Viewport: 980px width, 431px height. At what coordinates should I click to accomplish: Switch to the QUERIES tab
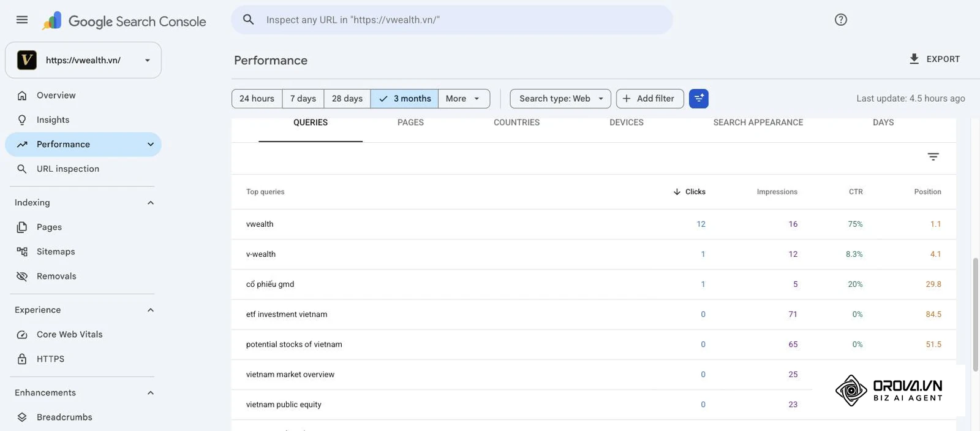click(311, 123)
